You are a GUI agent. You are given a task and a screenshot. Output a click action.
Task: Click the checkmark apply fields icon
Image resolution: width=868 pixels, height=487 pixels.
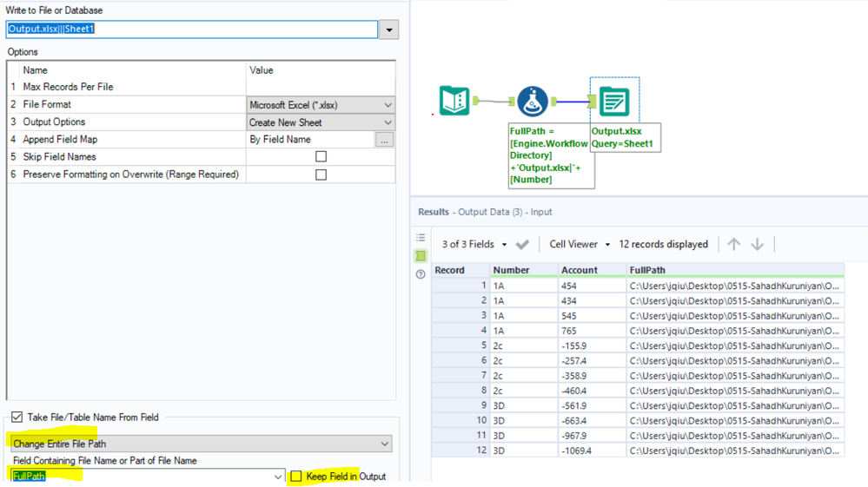click(x=522, y=244)
